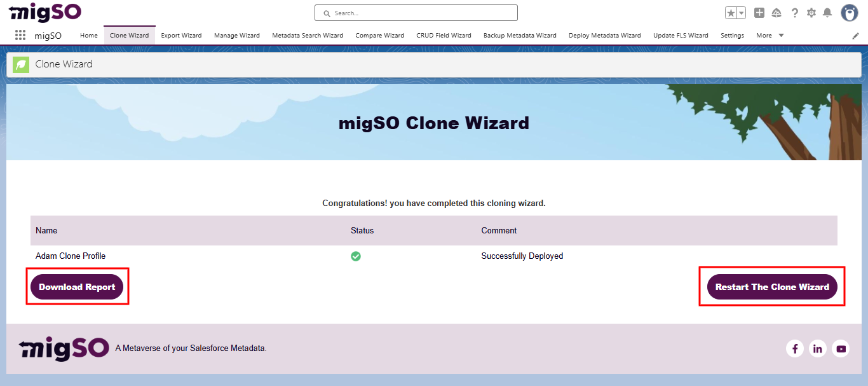Go to the Home tab

click(x=89, y=36)
